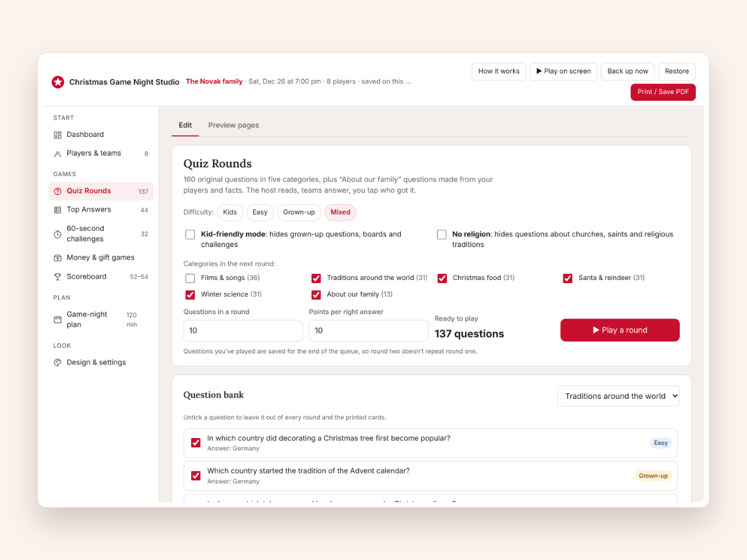
Task: Open the Dashboard page
Action: click(101, 134)
